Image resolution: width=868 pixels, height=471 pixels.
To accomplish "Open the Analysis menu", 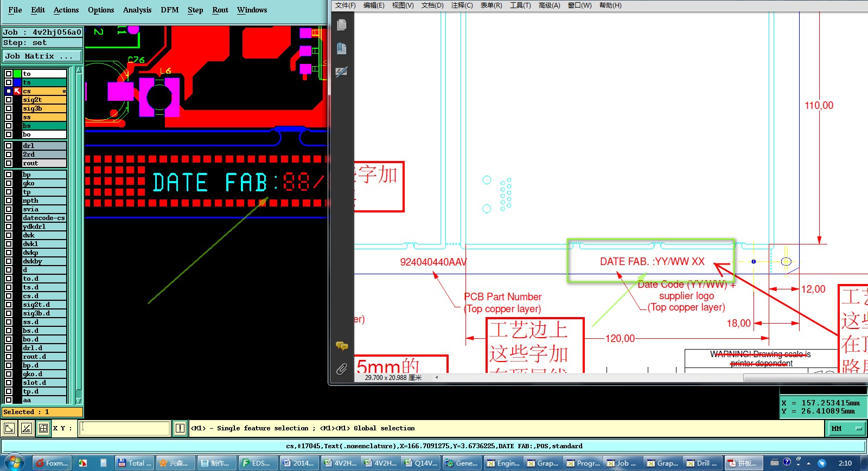I will (137, 10).
